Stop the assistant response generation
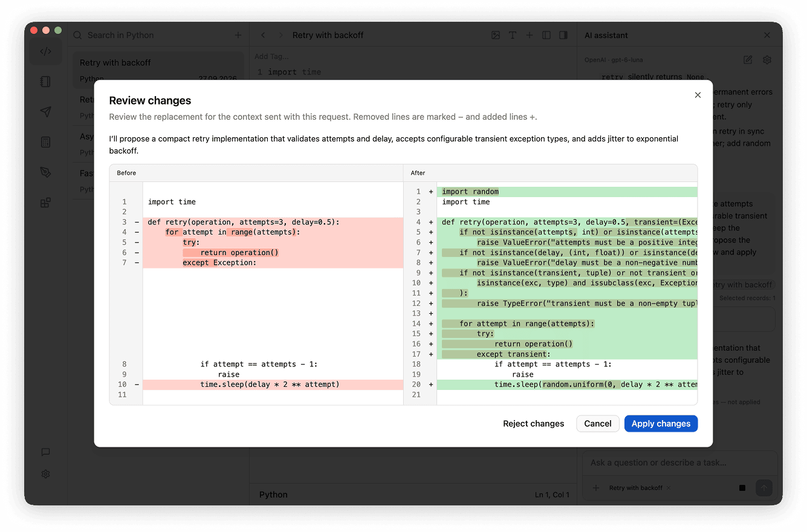The image size is (807, 532). pos(742,488)
